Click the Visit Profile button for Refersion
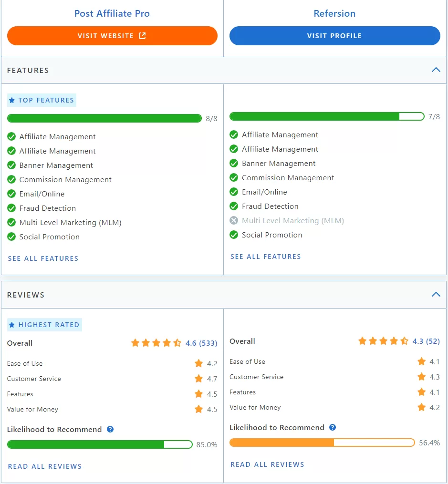The height and width of the screenshot is (484, 448). (334, 35)
